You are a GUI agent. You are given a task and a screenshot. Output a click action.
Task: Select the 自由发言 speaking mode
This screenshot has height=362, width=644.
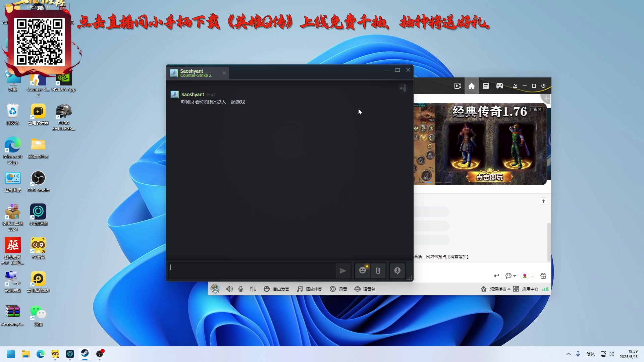[x=276, y=289]
